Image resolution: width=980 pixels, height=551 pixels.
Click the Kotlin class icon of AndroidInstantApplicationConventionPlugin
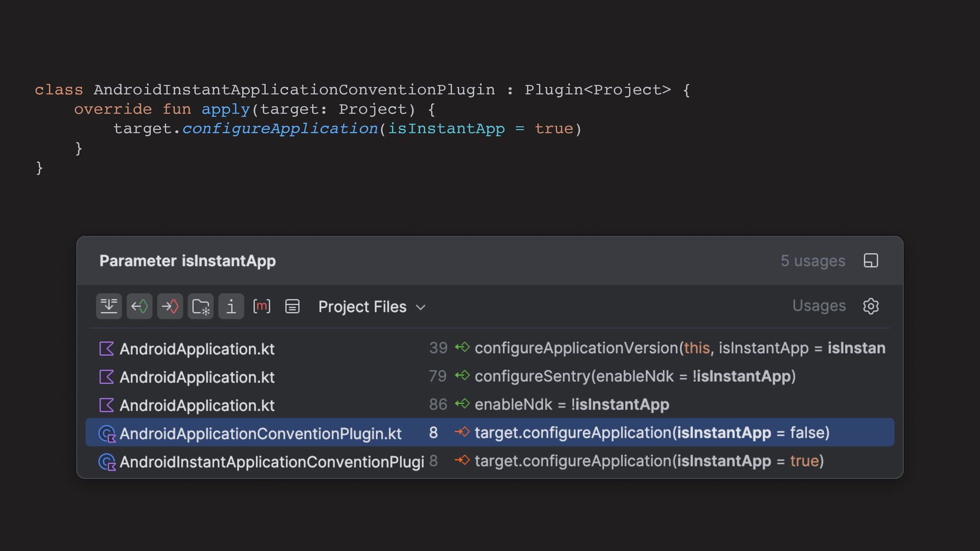point(107,462)
